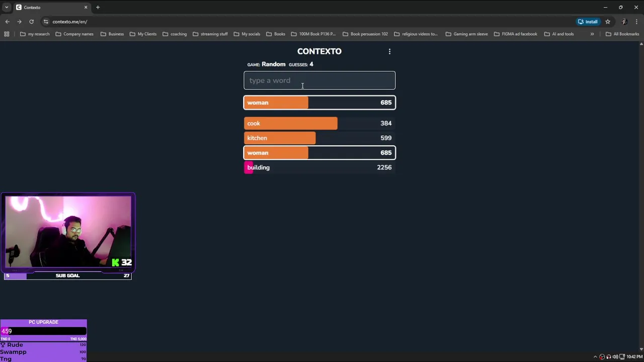Viewport: 644px width, 362px height.
Task: Open 'Gaming arm sleeve' bookmark folder
Action: (x=467, y=34)
